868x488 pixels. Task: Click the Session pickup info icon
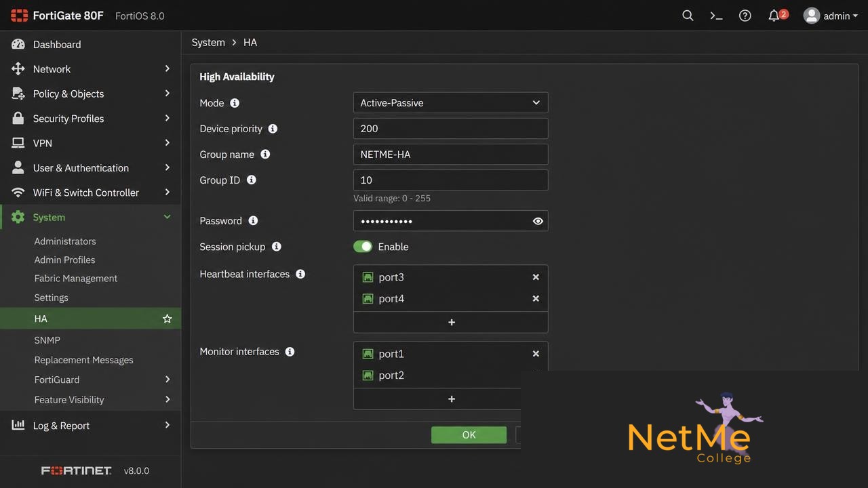tap(276, 247)
